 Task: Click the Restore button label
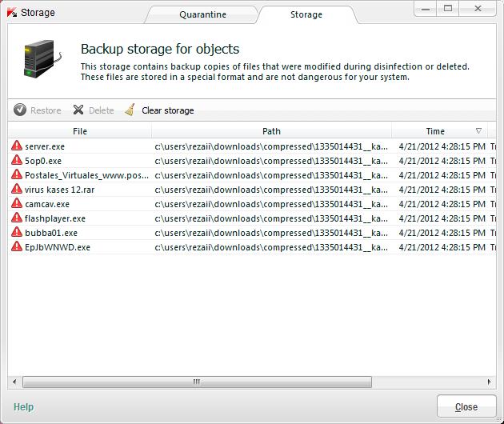pos(46,110)
